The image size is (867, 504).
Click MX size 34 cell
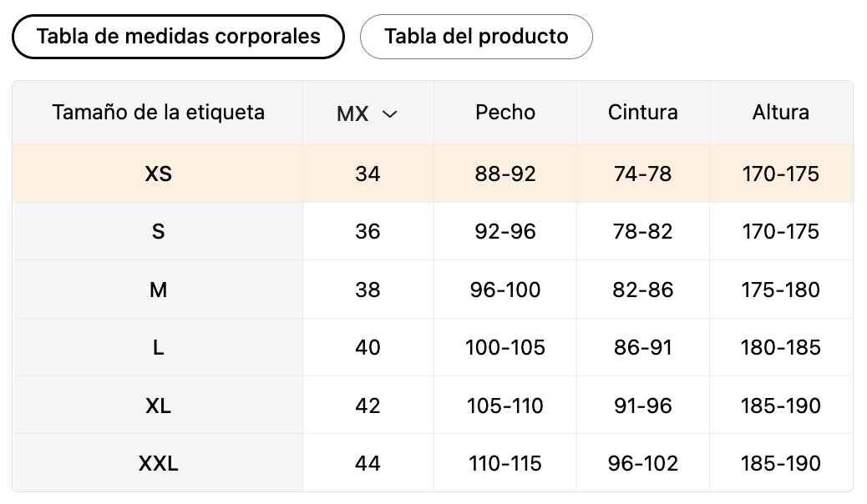pos(368,174)
